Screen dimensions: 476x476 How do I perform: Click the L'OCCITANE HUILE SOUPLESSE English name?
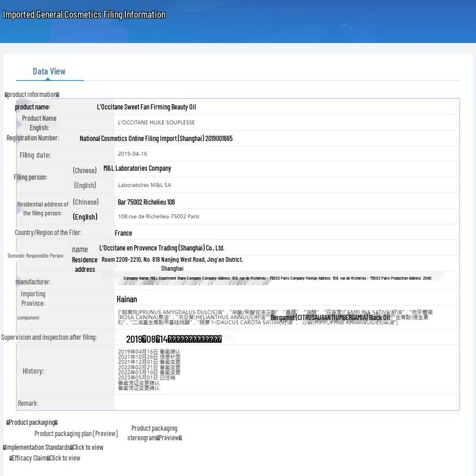click(156, 123)
